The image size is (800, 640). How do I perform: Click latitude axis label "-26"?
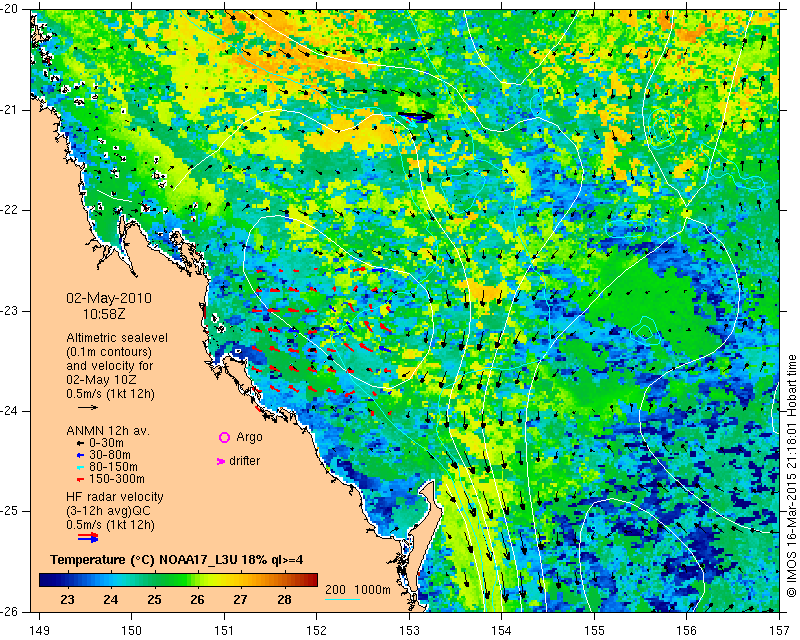pos(11,611)
